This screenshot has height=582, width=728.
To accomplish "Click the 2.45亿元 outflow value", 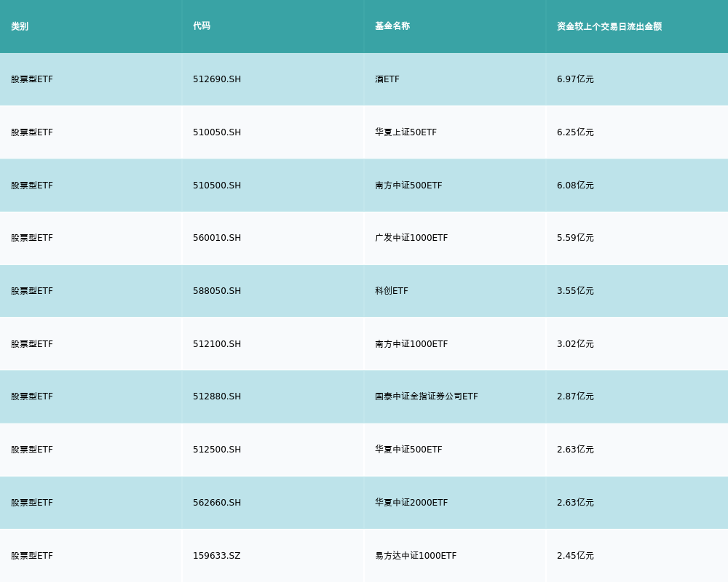I will pos(575,556).
